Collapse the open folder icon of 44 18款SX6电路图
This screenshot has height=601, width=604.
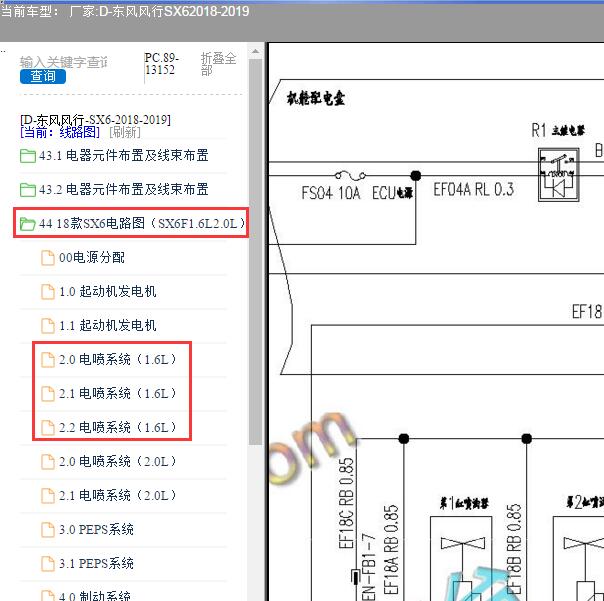pyautogui.click(x=28, y=224)
